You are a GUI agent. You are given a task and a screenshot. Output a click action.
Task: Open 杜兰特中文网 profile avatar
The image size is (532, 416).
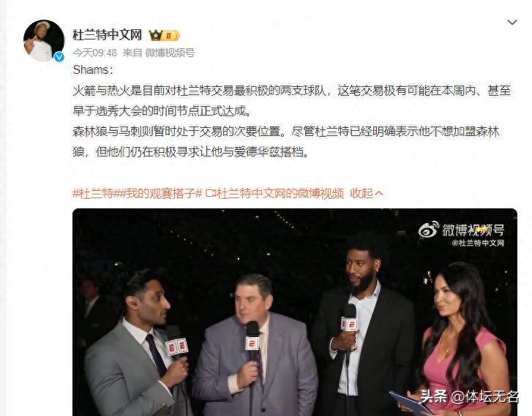click(44, 40)
